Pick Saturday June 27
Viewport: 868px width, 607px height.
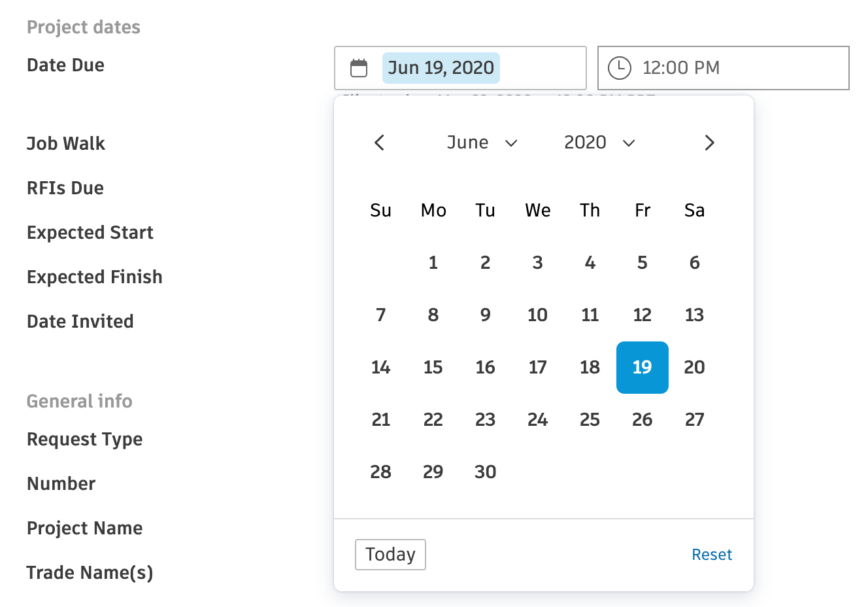(x=695, y=420)
